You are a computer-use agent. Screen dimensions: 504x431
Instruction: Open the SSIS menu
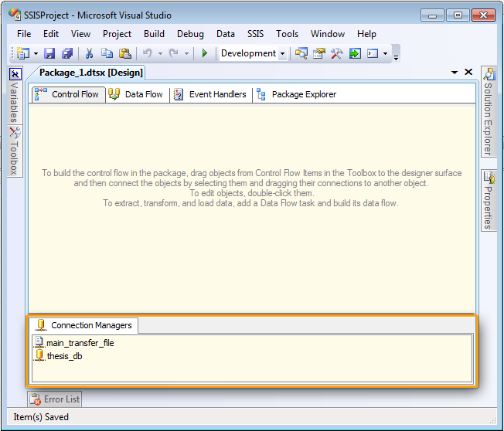coord(255,34)
